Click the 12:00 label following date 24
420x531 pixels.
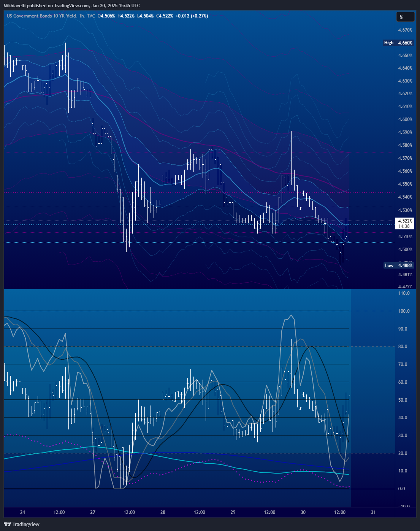[x=59, y=512]
